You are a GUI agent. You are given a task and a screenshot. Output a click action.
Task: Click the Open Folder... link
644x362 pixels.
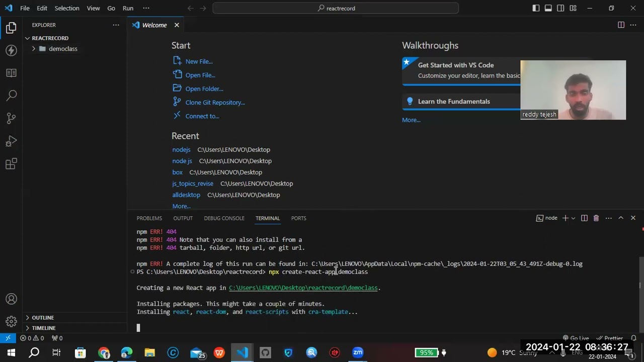click(204, 88)
